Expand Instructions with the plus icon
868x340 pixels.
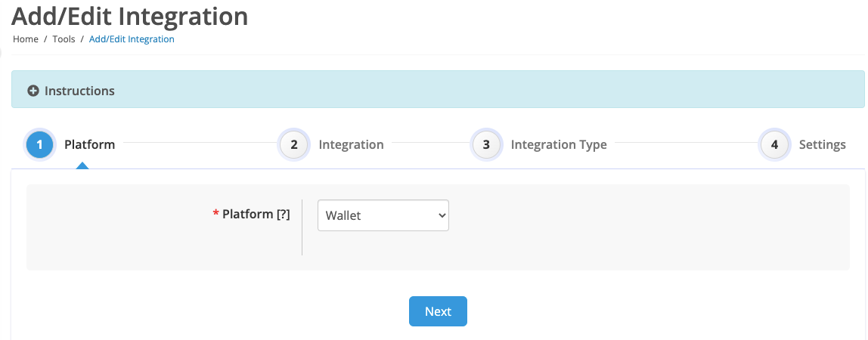click(33, 91)
